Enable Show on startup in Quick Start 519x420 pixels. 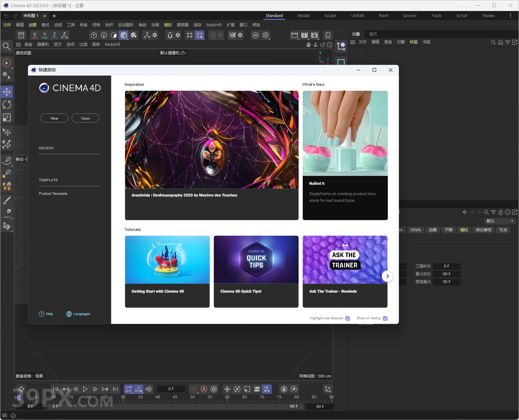point(385,318)
